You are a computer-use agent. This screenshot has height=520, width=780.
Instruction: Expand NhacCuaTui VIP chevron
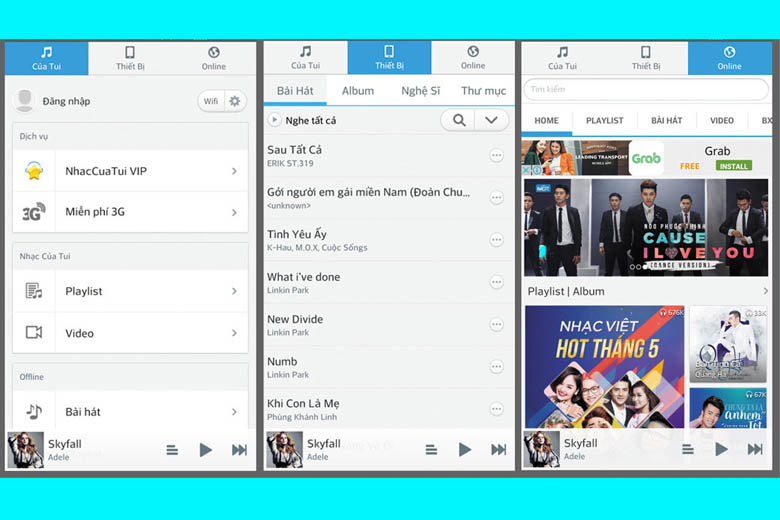pos(234,171)
